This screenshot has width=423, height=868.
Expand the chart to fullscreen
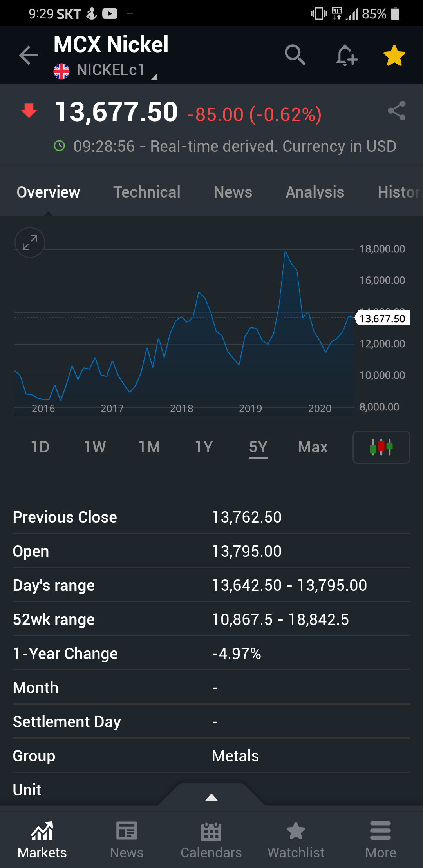30,242
